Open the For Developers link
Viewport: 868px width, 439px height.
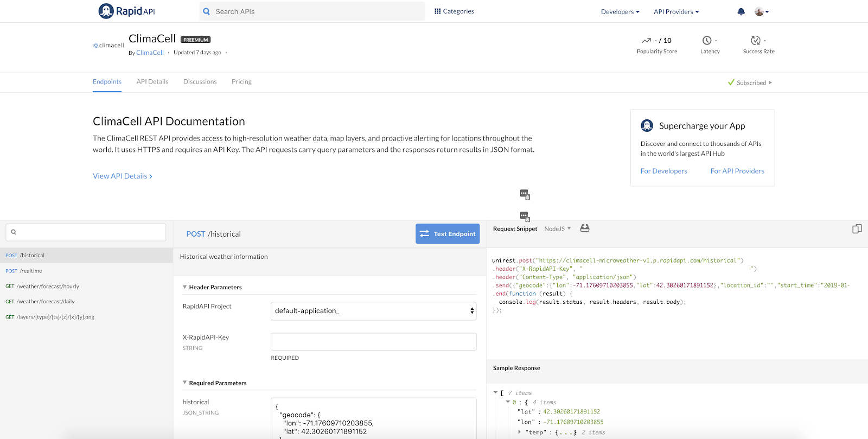663,171
